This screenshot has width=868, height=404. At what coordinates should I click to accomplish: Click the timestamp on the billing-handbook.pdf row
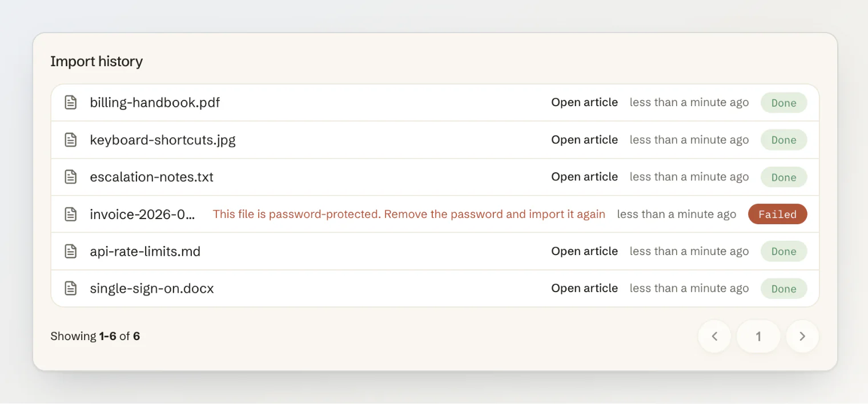point(689,103)
